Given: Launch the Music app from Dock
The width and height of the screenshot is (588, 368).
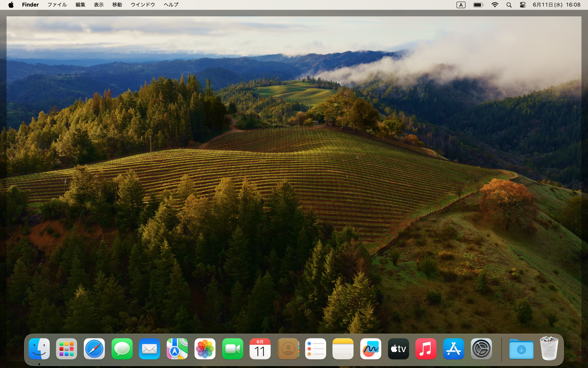Looking at the screenshot, I should [x=426, y=349].
